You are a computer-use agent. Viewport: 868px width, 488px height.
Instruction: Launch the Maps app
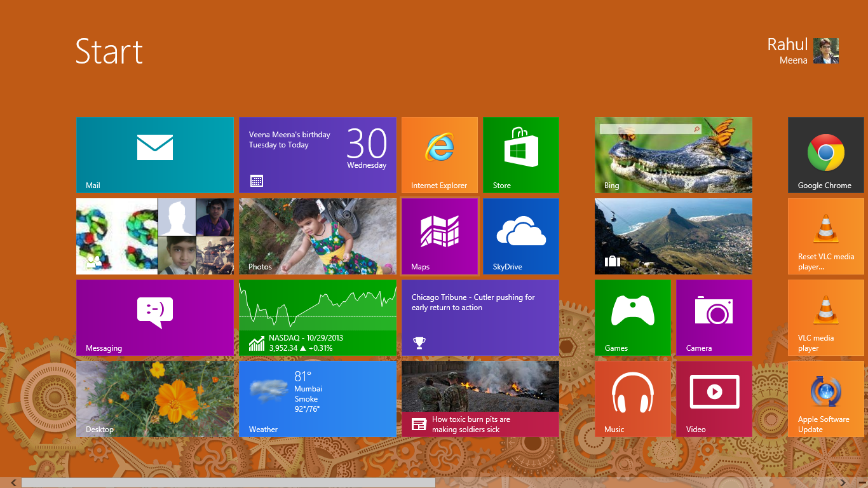[439, 236]
